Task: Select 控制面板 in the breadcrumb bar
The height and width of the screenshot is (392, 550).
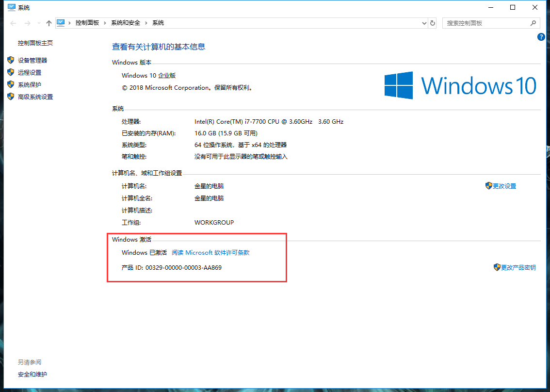Action: click(86, 22)
